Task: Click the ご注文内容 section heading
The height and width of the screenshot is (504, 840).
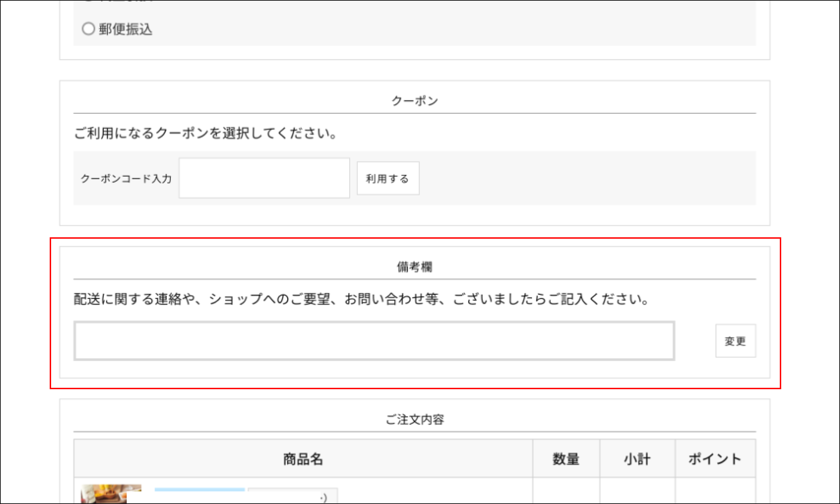Action: [414, 419]
